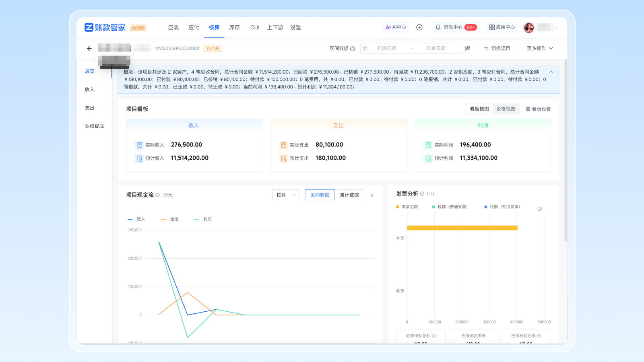Expand the 更多操作 dropdown
The width and height of the screenshot is (644, 362).
pos(540,48)
